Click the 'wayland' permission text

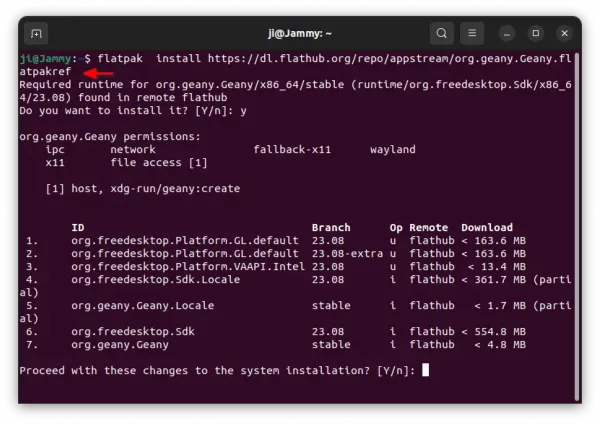tap(393, 150)
